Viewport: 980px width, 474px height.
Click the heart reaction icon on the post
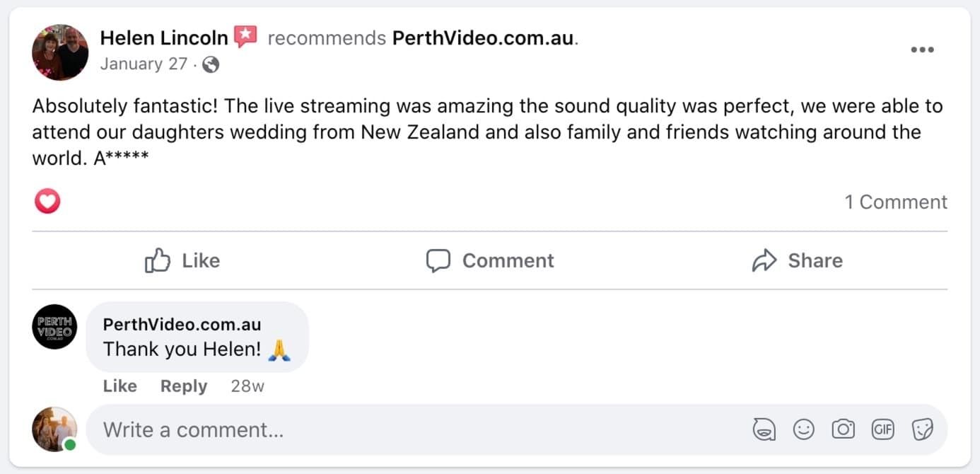click(x=47, y=202)
